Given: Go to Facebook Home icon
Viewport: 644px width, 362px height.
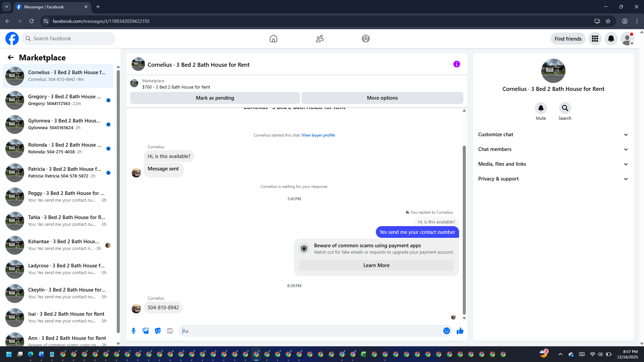Looking at the screenshot, I should coord(274,39).
